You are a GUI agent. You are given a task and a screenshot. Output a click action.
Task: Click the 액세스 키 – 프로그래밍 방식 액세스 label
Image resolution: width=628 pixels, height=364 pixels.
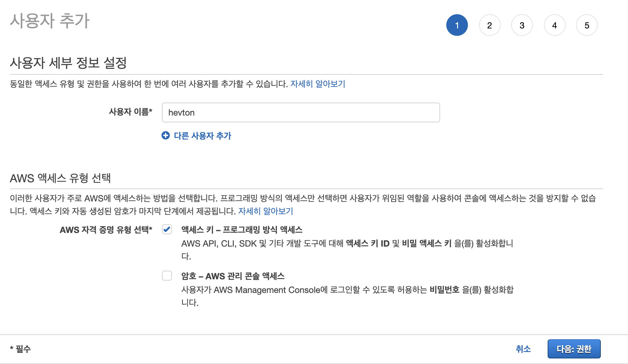click(x=242, y=230)
